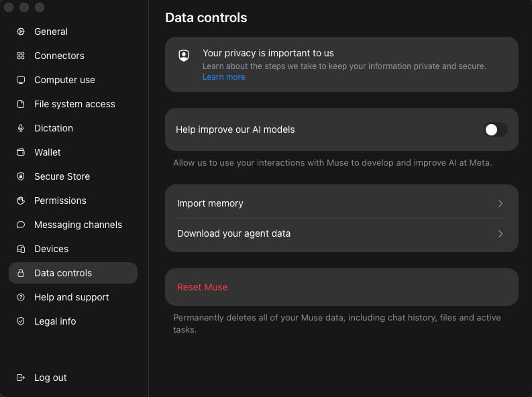
Task: Click the 'Help improve our AI models' label
Action: click(235, 129)
